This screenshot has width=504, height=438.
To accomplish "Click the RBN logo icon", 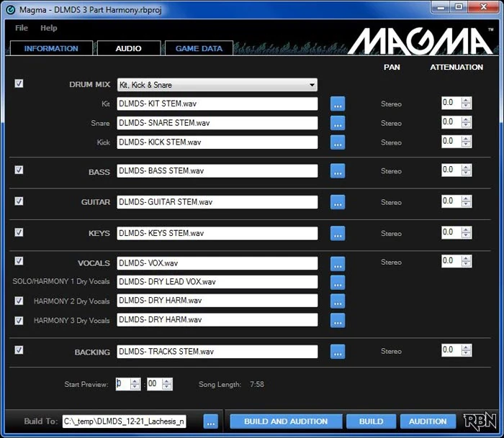I will [x=480, y=421].
